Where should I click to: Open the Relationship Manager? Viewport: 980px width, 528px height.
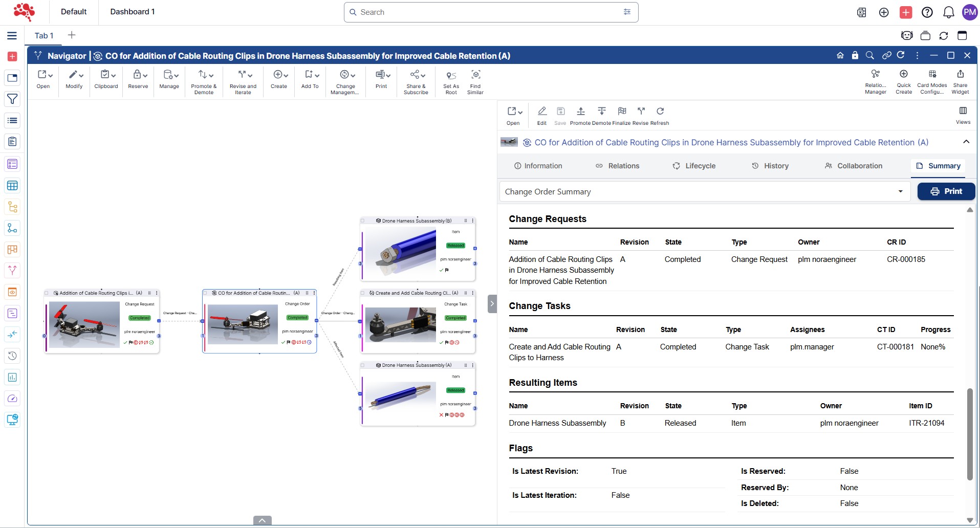[x=875, y=75]
